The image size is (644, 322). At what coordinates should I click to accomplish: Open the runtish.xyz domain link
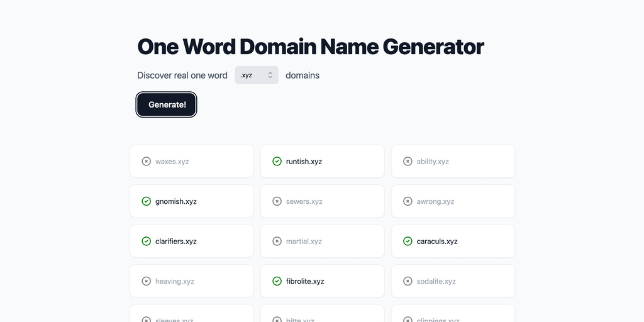click(x=304, y=162)
